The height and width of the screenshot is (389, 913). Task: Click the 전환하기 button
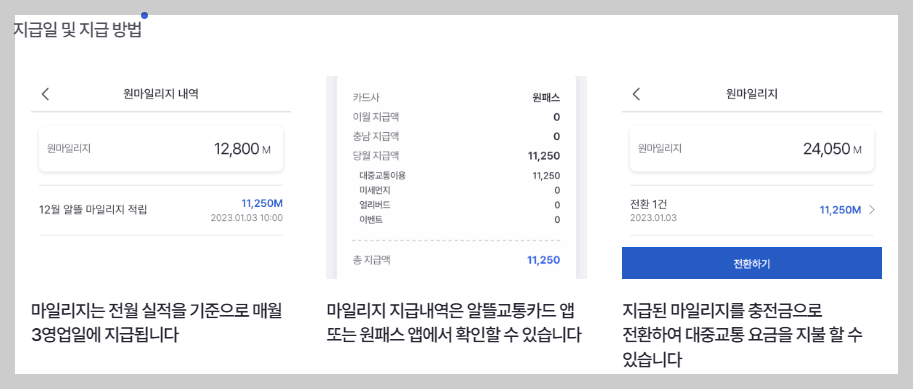click(x=752, y=263)
